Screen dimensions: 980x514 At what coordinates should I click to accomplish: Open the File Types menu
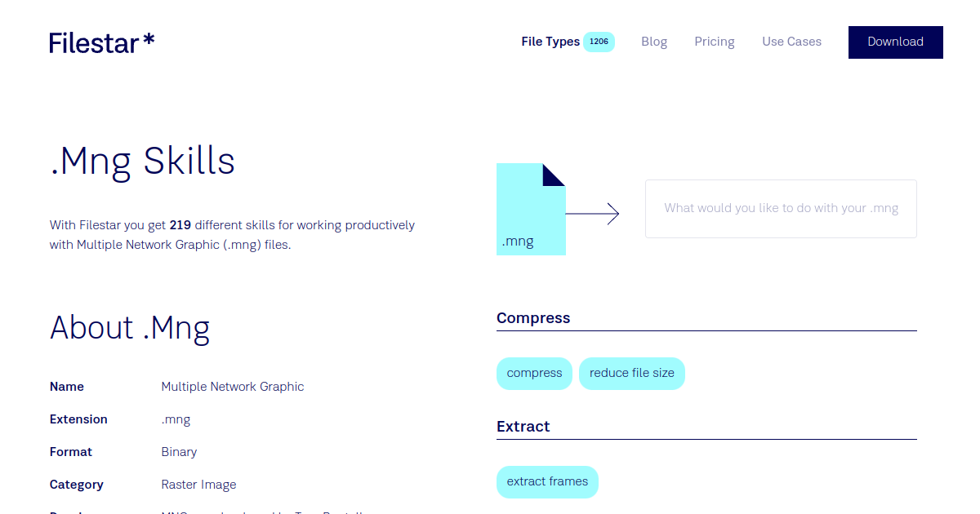click(550, 41)
